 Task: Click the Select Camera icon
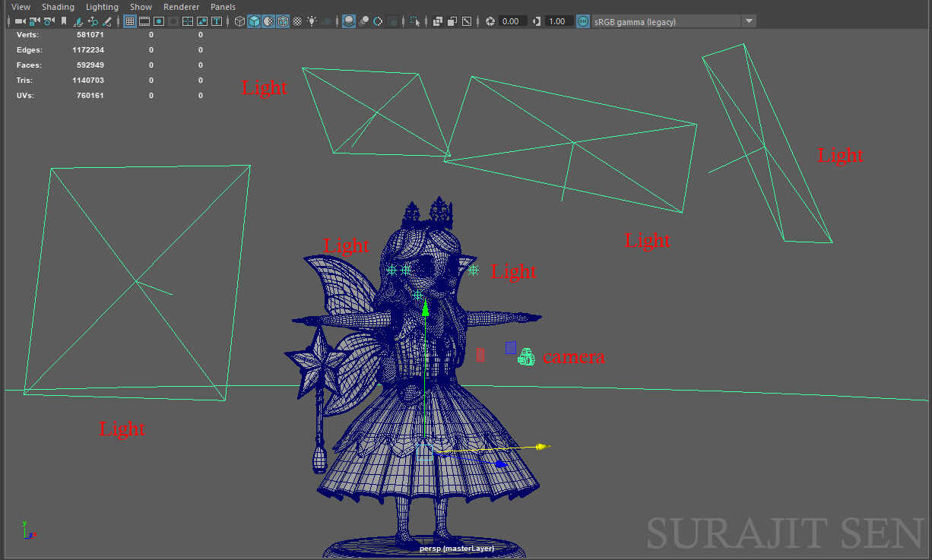pyautogui.click(x=20, y=21)
